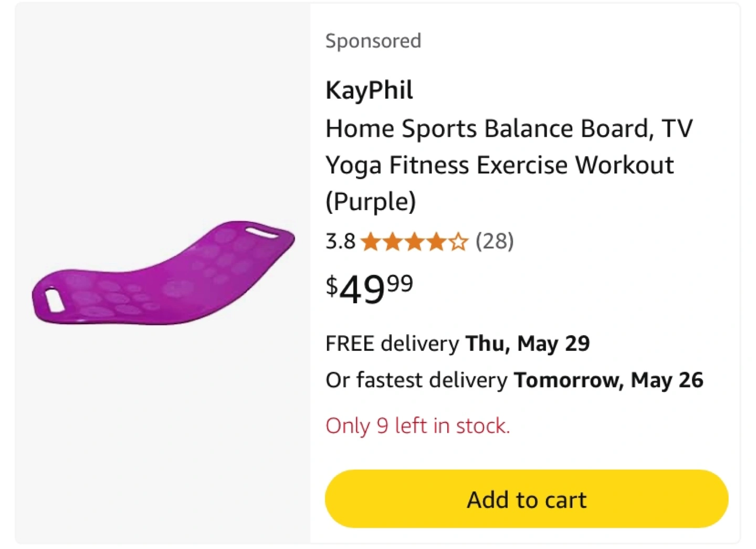Click the first orange rating star
The height and width of the screenshot is (549, 756).
pyautogui.click(x=371, y=242)
